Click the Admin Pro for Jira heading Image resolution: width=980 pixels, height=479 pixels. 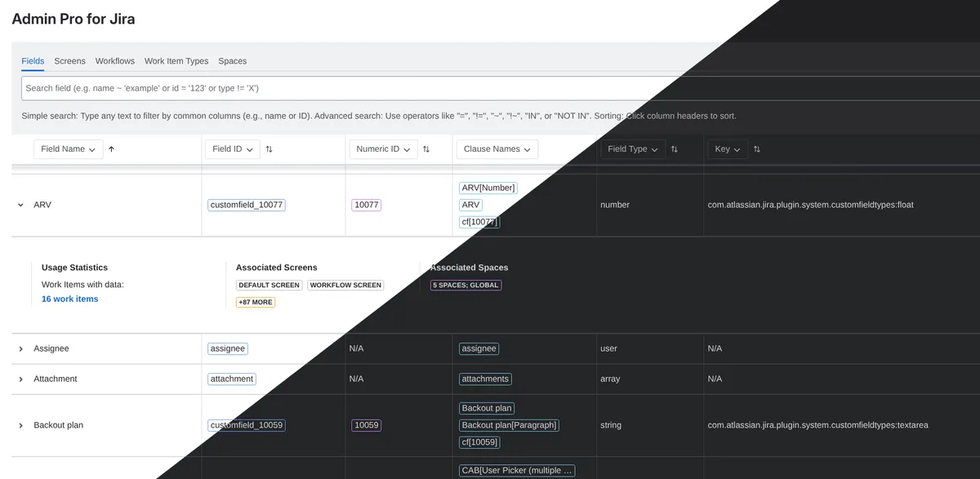tap(73, 19)
